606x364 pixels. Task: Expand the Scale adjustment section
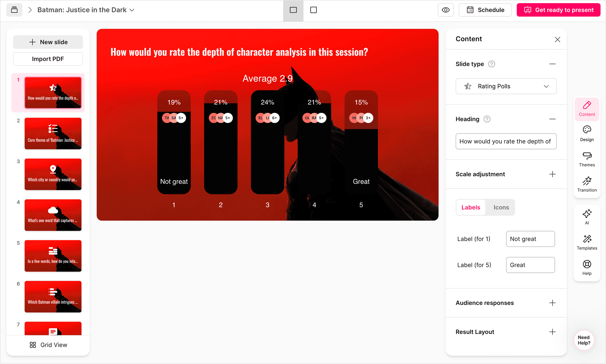(x=552, y=174)
